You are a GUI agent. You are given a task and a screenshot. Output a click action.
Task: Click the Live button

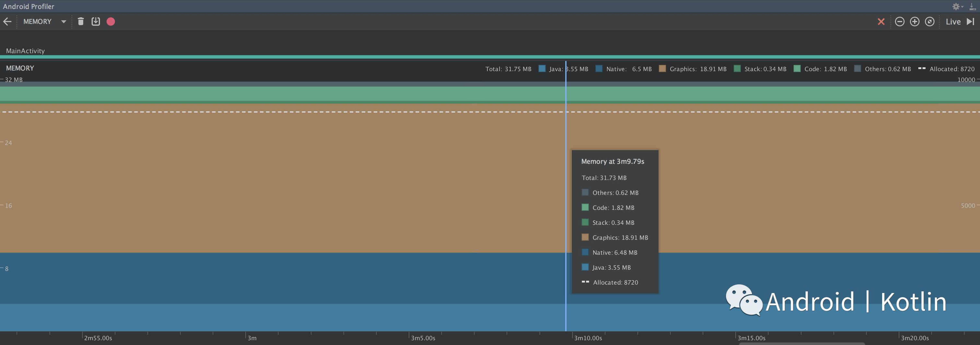pyautogui.click(x=953, y=22)
